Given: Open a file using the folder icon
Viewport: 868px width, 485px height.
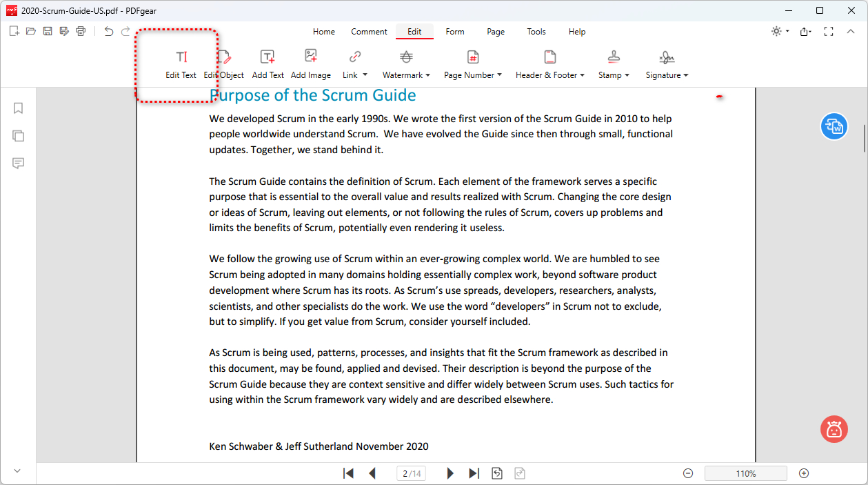Looking at the screenshot, I should (x=30, y=31).
